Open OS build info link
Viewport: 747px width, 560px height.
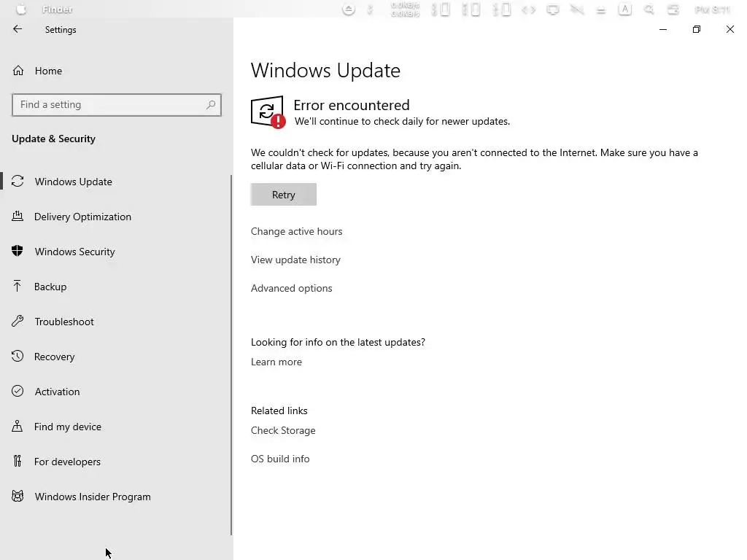point(280,459)
